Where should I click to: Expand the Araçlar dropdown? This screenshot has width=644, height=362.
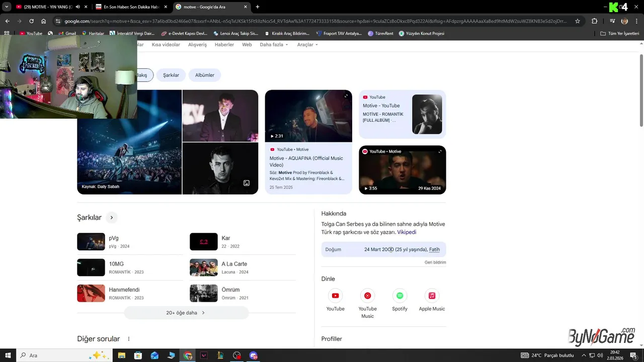coord(308,45)
